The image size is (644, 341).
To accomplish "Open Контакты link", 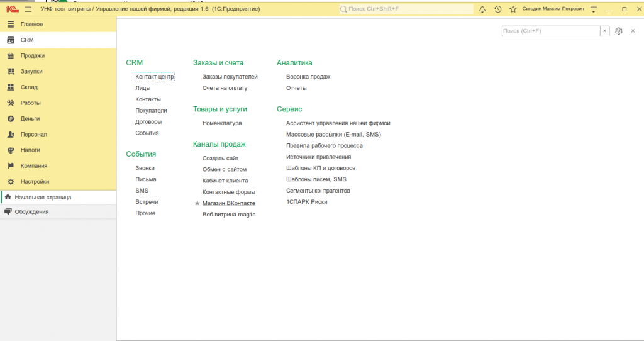I will click(x=148, y=99).
